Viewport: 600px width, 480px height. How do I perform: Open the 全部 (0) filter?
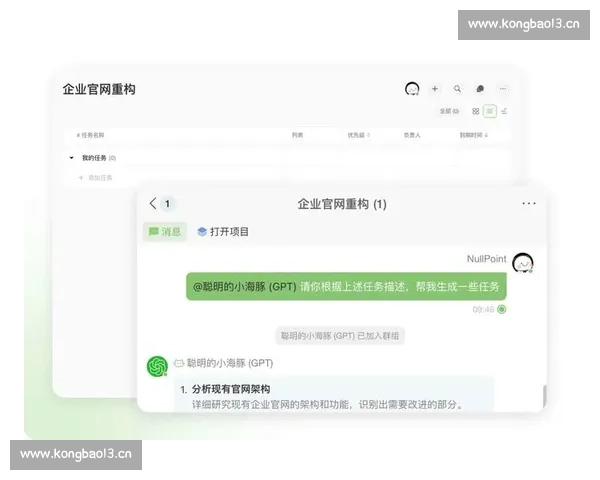pyautogui.click(x=449, y=111)
